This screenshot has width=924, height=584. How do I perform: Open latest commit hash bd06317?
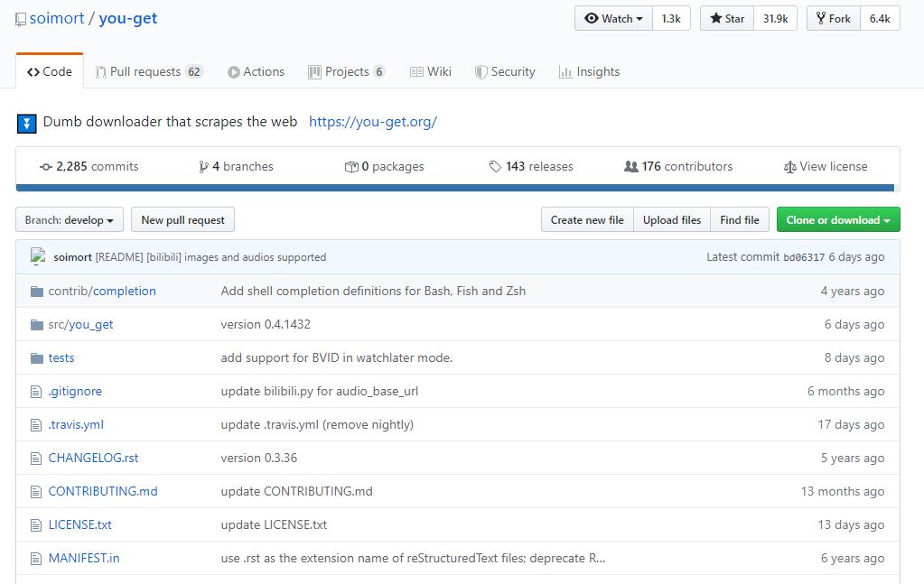point(803,257)
